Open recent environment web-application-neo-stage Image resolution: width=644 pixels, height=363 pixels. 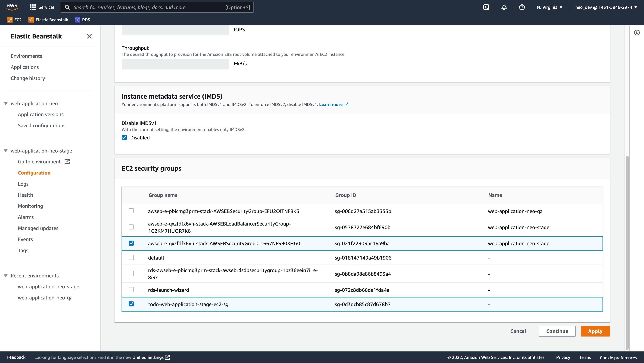click(48, 287)
